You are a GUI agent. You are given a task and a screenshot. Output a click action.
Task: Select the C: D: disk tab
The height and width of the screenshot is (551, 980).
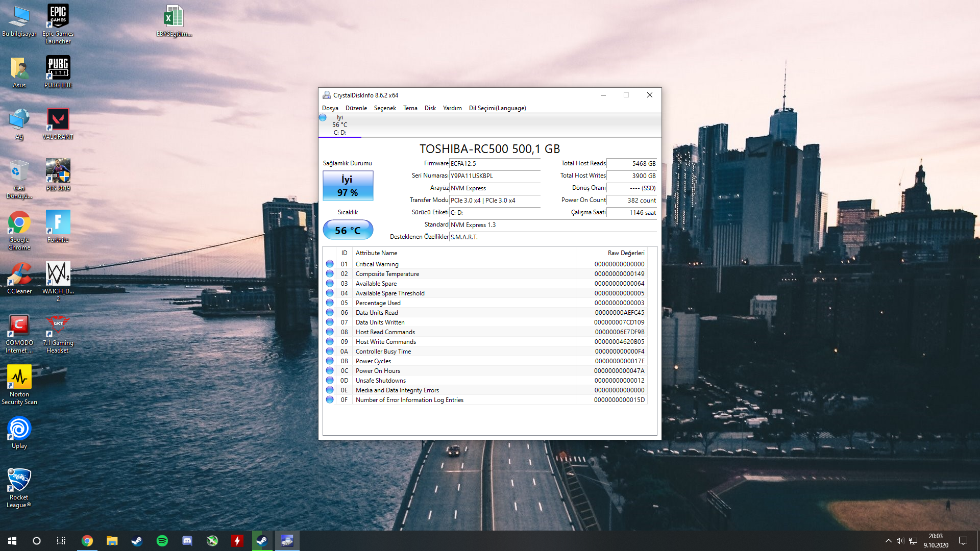(x=339, y=125)
